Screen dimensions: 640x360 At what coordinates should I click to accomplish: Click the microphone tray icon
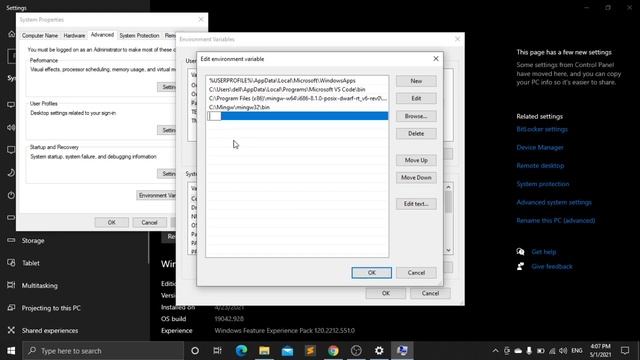pyautogui.click(x=529, y=351)
